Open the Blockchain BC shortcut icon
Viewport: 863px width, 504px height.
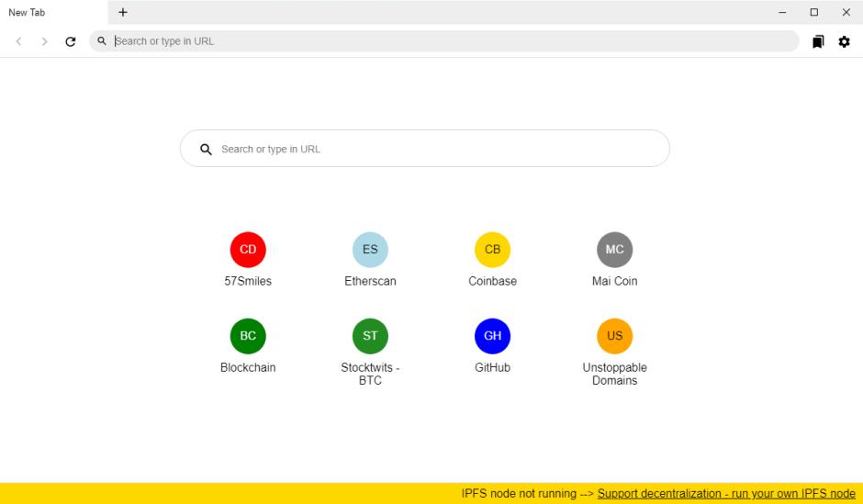[248, 336]
